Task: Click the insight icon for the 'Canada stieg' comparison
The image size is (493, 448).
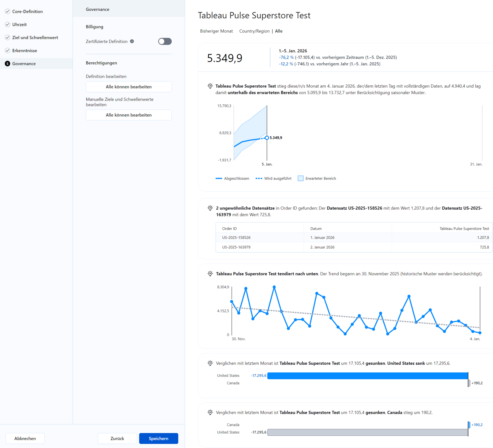Action: (x=210, y=412)
